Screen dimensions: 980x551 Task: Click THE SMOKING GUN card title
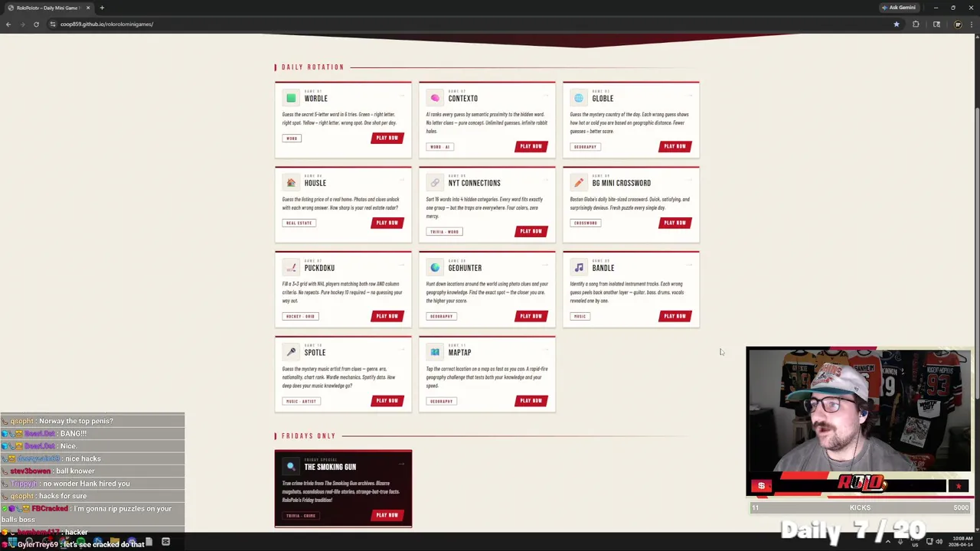coord(330,467)
